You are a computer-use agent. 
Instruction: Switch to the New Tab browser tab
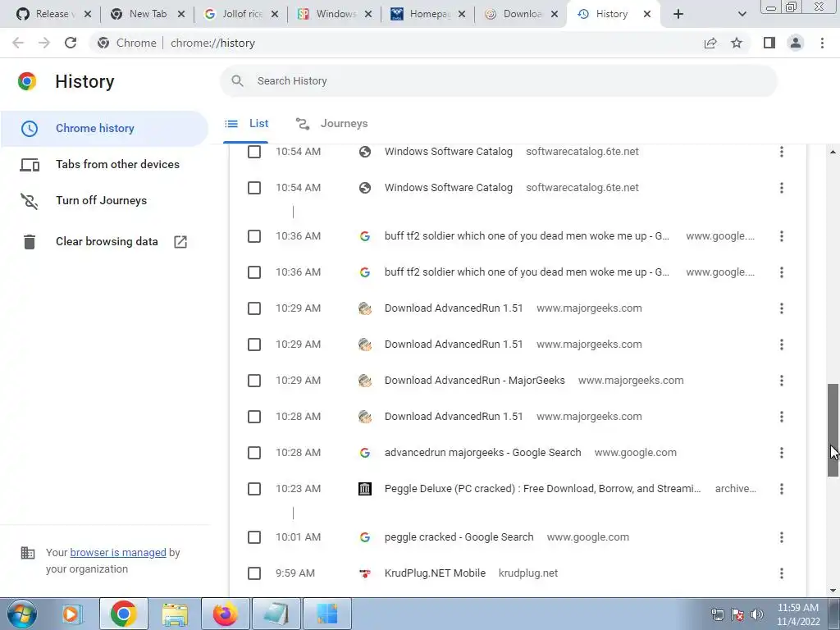[148, 14]
